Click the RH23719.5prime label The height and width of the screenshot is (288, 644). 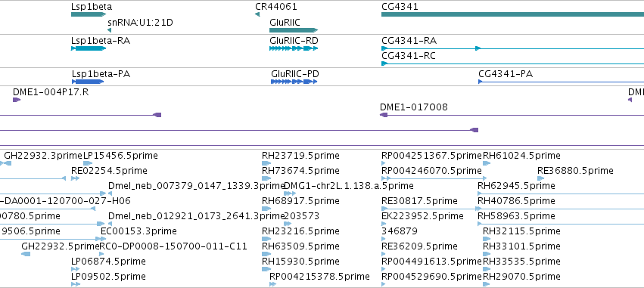click(x=300, y=156)
